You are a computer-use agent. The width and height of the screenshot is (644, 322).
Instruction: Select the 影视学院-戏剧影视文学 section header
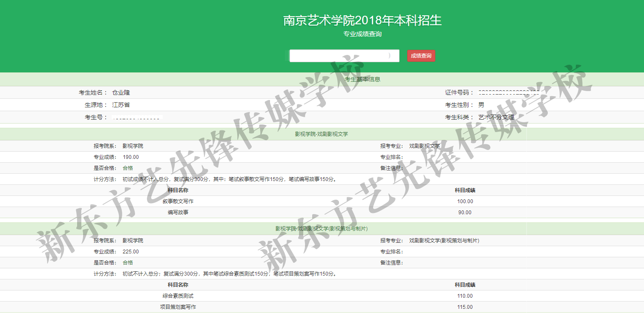[x=322, y=134]
